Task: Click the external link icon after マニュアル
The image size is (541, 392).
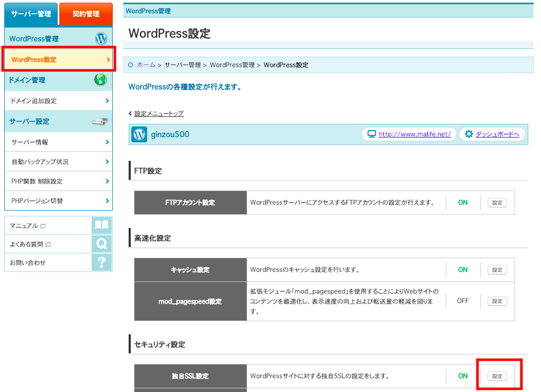Action: tap(43, 226)
